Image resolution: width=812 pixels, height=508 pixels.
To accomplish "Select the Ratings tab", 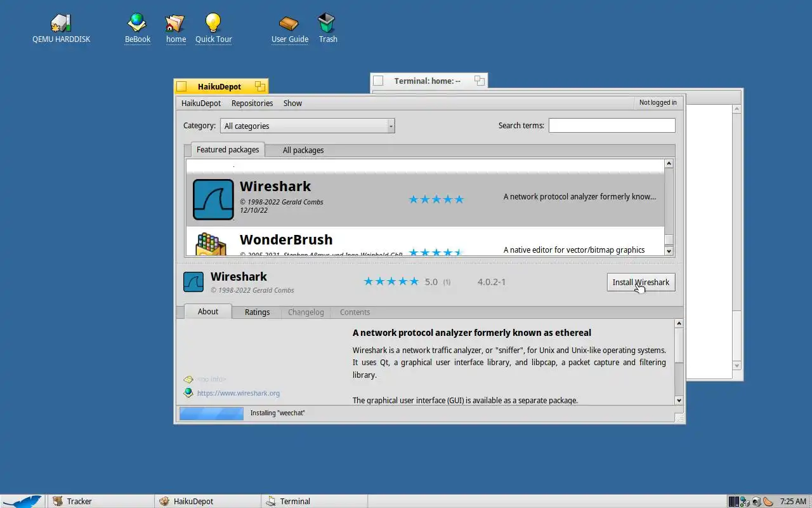I will click(x=257, y=312).
